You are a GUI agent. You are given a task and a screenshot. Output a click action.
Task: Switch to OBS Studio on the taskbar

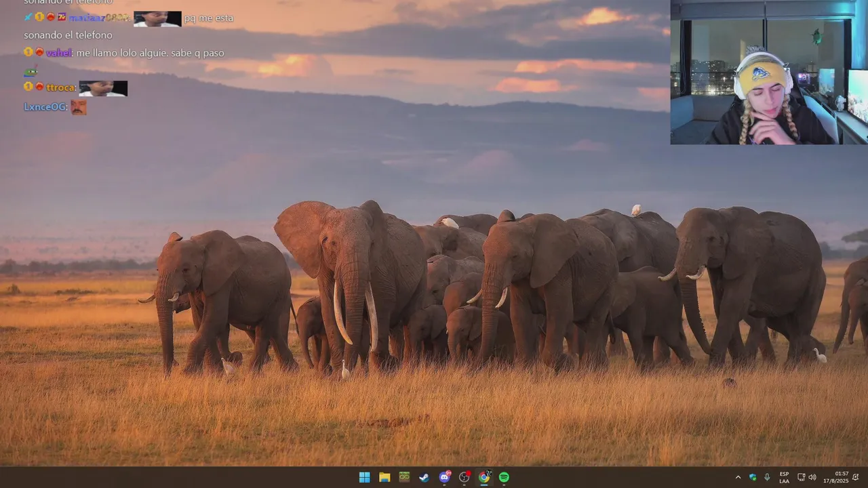(x=464, y=477)
